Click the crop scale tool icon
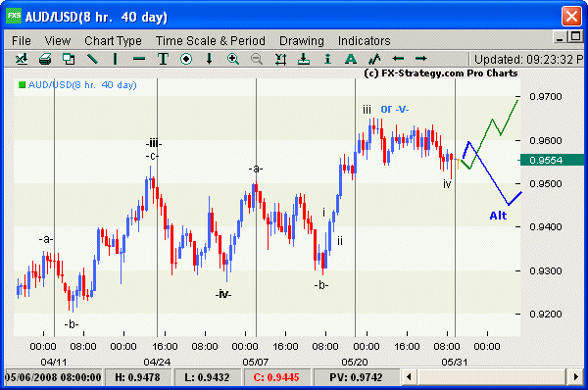This screenshot has width=588, height=390. click(x=280, y=59)
